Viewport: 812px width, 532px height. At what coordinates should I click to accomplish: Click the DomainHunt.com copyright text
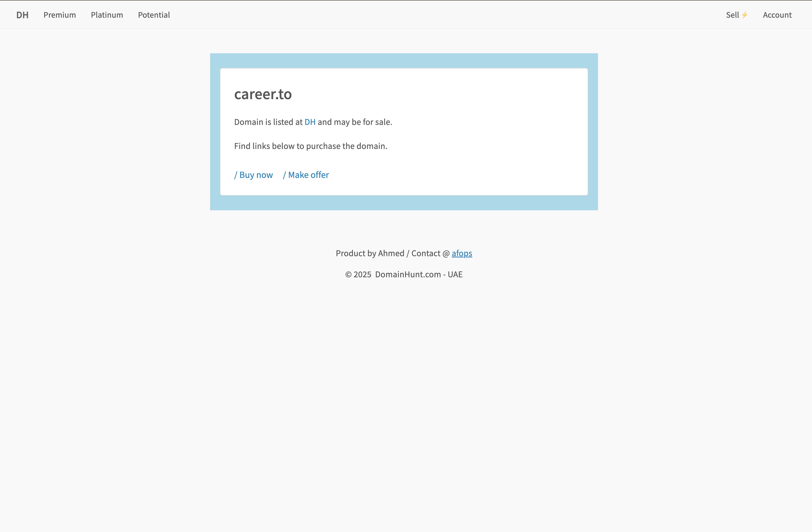[x=408, y=274]
